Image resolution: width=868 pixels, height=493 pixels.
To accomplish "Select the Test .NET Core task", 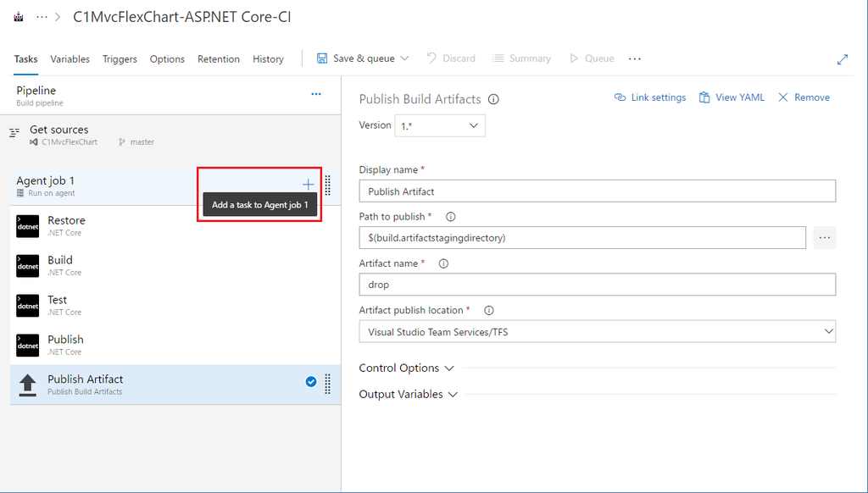I will (x=175, y=306).
